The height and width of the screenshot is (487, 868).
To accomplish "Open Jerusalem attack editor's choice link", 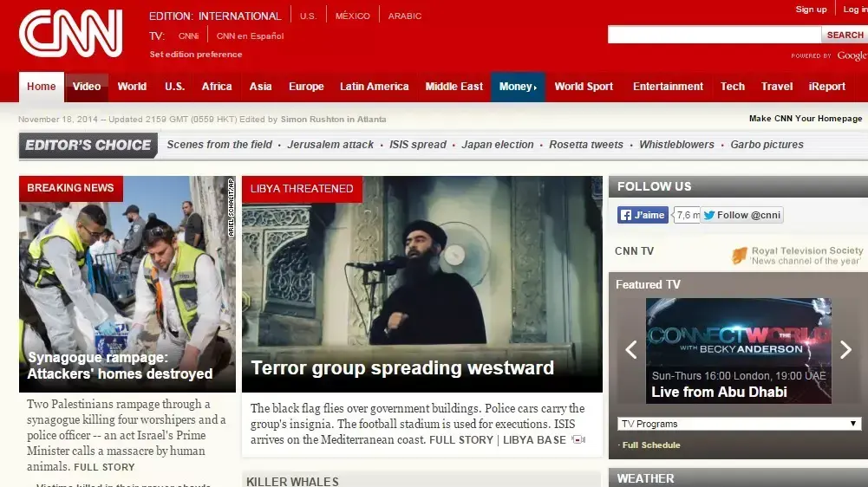I will tap(330, 145).
